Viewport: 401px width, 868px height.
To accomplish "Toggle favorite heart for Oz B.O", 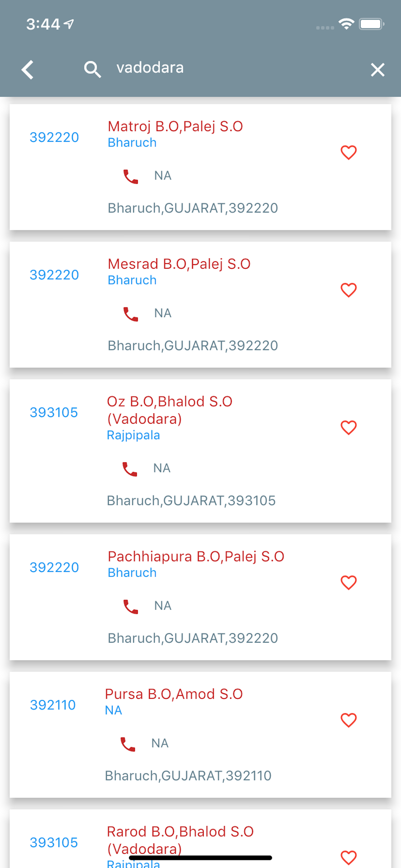I will [x=348, y=428].
